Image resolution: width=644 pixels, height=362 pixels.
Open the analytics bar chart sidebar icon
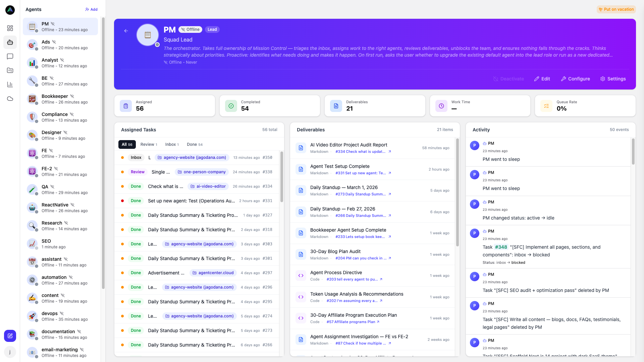pyautogui.click(x=10, y=84)
